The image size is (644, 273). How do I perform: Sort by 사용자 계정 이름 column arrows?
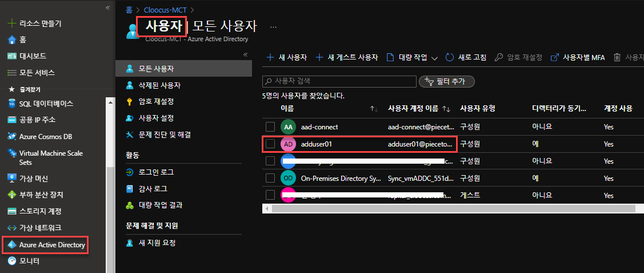(446, 109)
